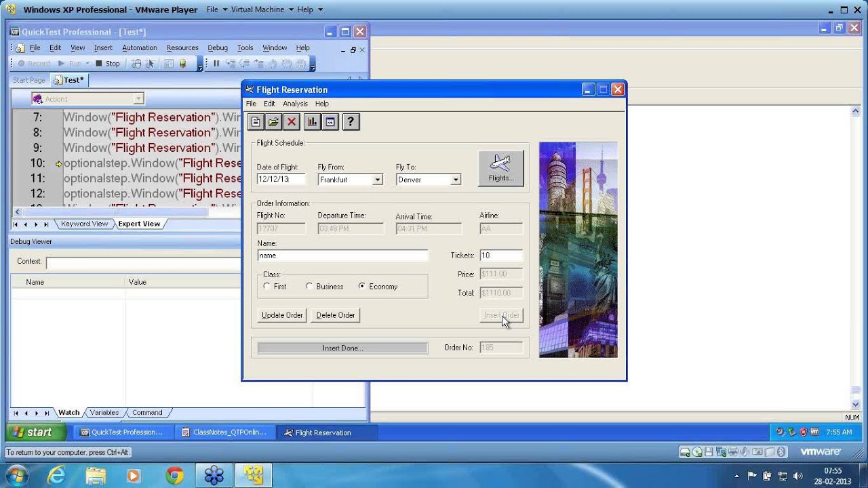Open the VMware Player File dropdown menu
This screenshot has width=868, height=488.
[x=216, y=9]
